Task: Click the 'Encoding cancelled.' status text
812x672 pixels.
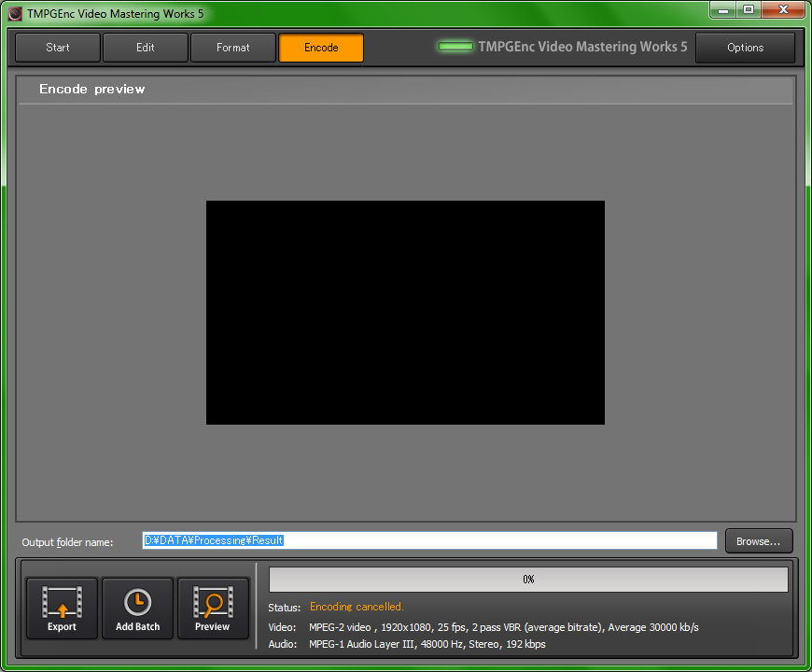Action: [357, 607]
